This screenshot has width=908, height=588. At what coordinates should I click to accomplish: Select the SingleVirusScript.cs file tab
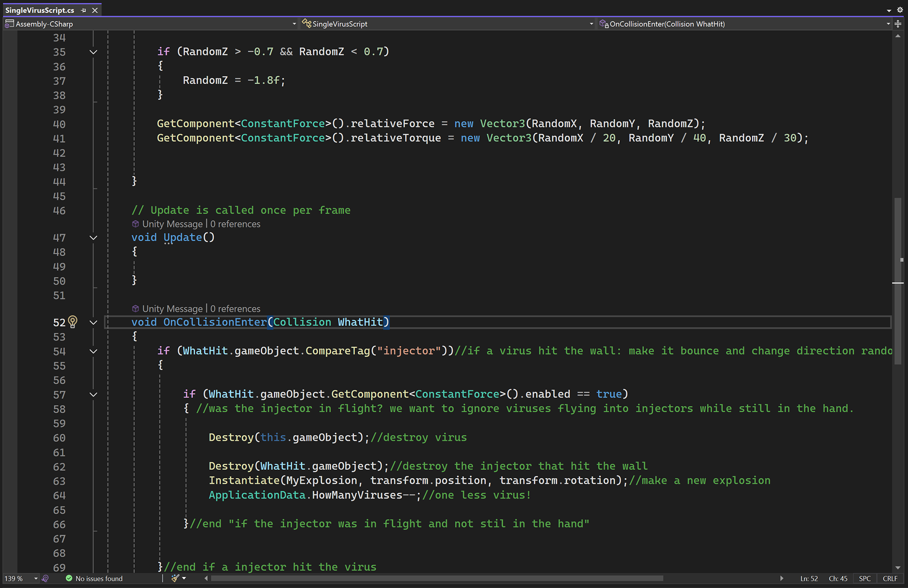click(x=40, y=10)
